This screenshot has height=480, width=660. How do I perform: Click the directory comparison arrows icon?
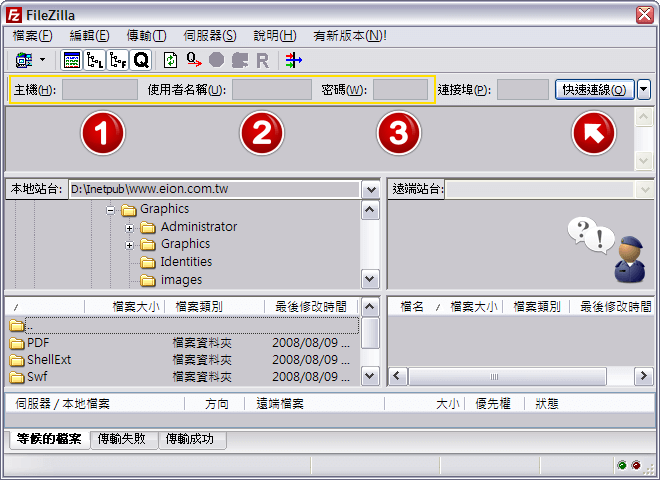tap(293, 60)
